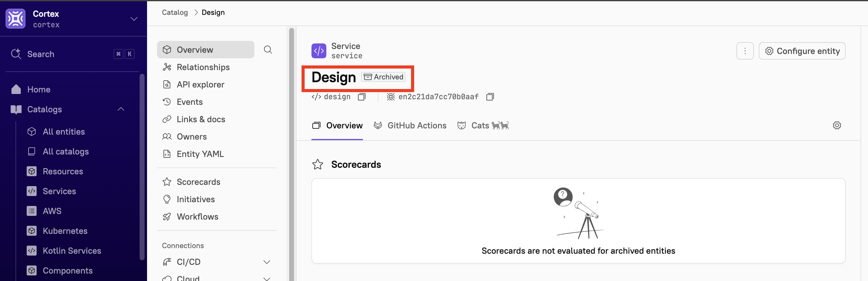Image resolution: width=868 pixels, height=281 pixels.
Task: Click the CI/CD pipeline icon
Action: 167,262
